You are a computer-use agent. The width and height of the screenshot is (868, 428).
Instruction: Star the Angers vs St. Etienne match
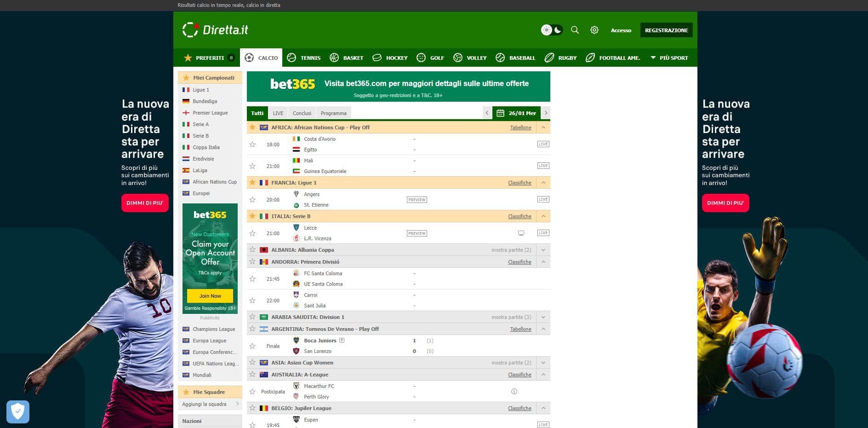click(x=252, y=200)
